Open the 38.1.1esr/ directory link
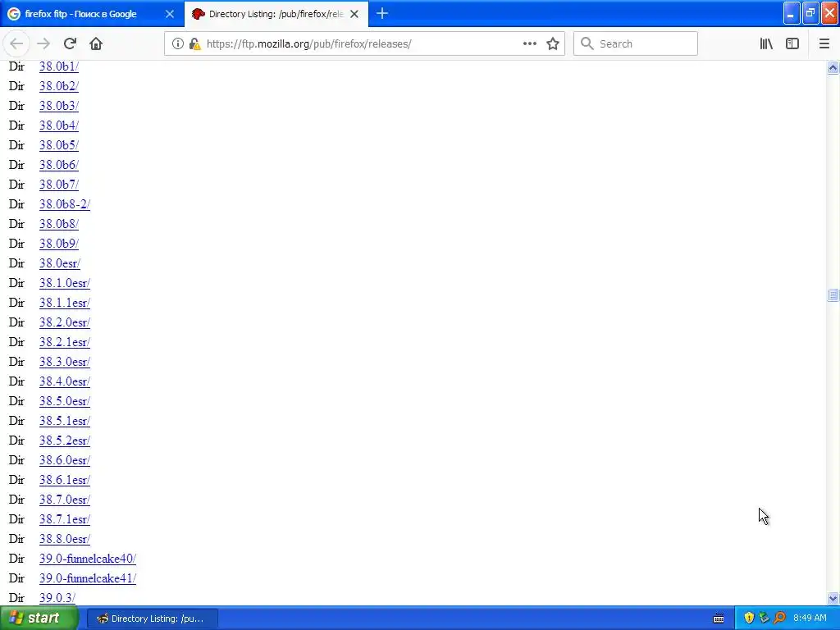The height and width of the screenshot is (630, 840). [x=65, y=304]
